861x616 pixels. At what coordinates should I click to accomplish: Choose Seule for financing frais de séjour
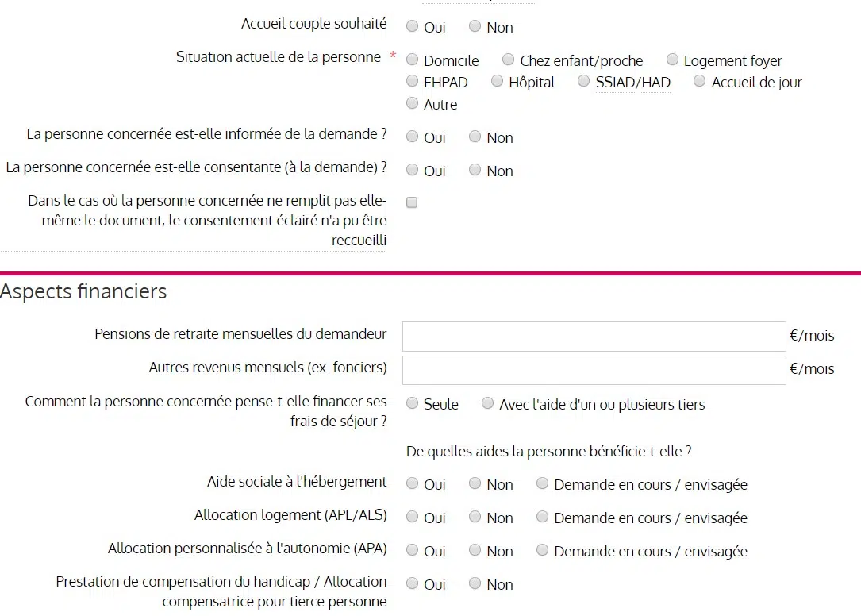tap(413, 403)
